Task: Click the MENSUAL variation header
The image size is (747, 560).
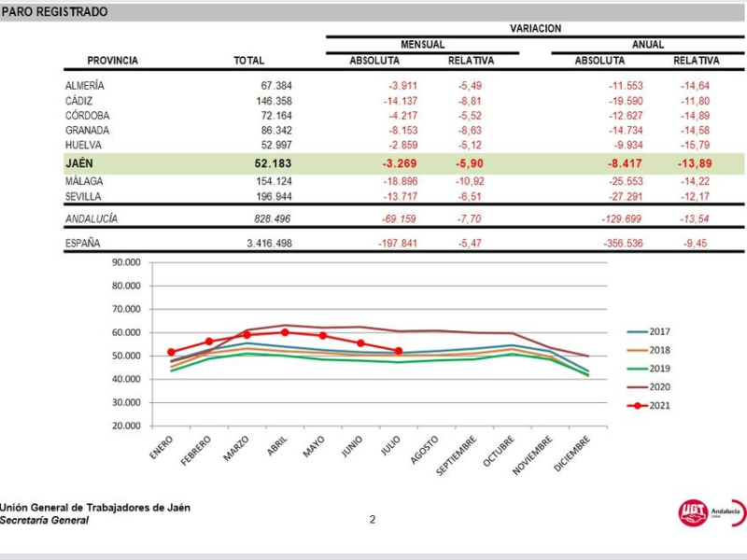Action: coord(422,45)
